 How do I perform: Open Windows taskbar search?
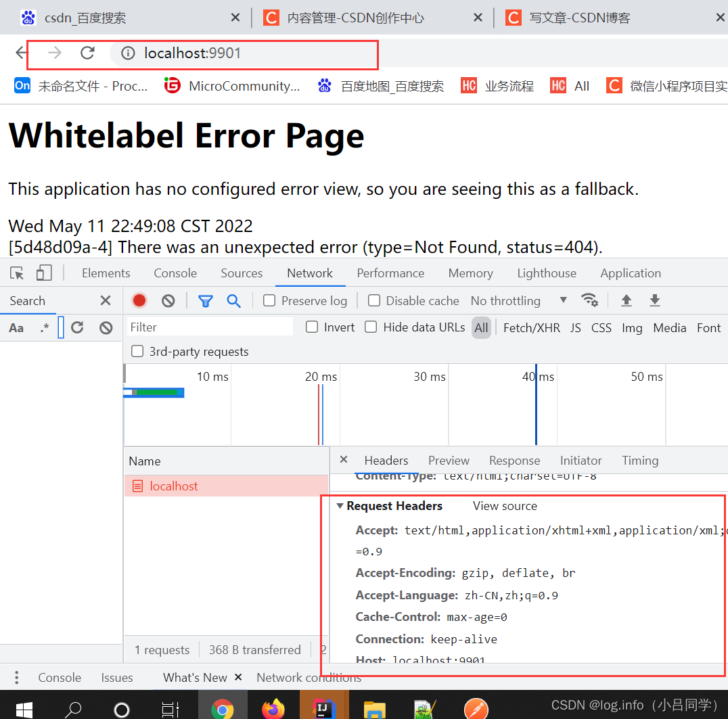[x=73, y=710]
